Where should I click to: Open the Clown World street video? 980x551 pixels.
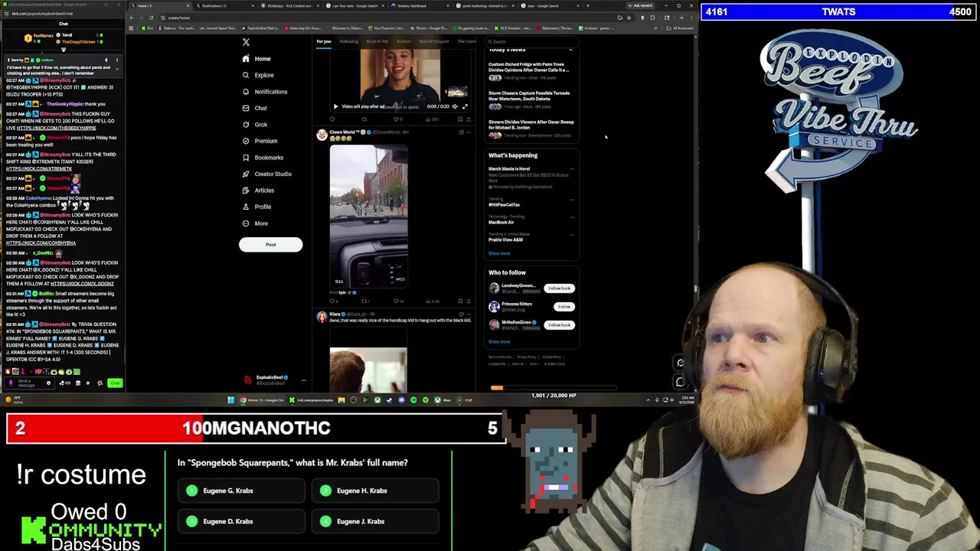pos(368,215)
